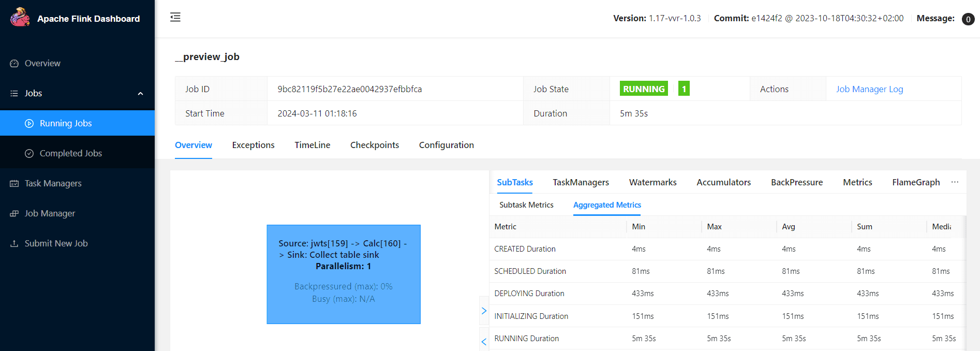Screen dimensions: 980x351
Task: Click the message count badge showing 0
Action: point(968,19)
